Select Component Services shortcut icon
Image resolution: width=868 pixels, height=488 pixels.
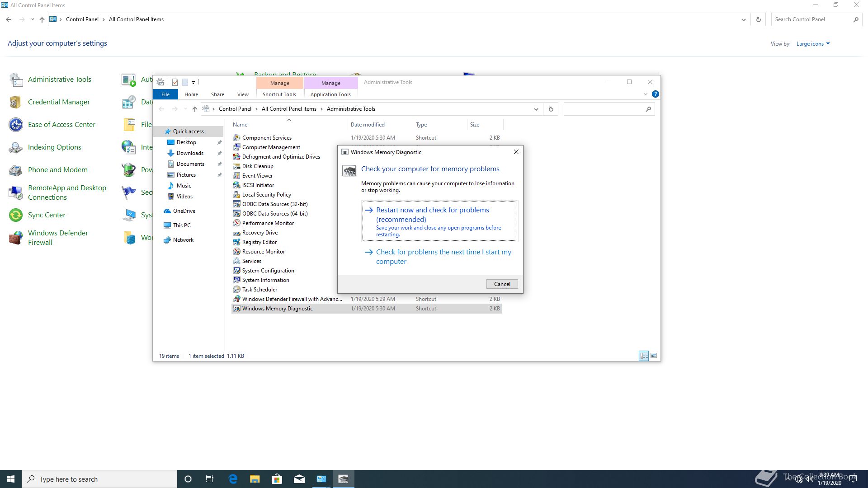(236, 137)
